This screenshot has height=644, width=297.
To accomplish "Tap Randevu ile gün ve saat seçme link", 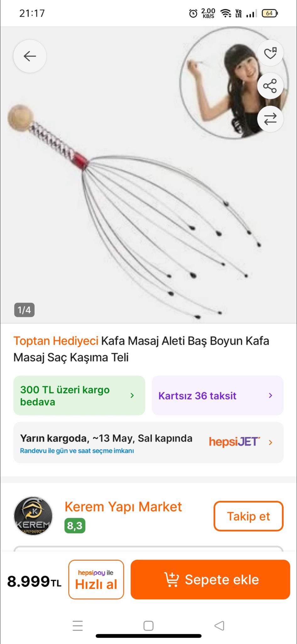I will (x=77, y=451).
